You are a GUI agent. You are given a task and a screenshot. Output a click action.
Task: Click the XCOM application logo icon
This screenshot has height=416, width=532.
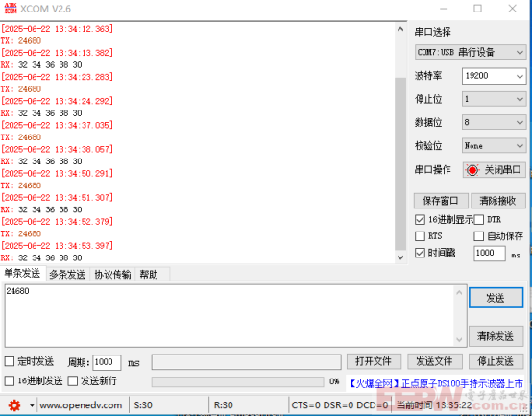pyautogui.click(x=11, y=8)
